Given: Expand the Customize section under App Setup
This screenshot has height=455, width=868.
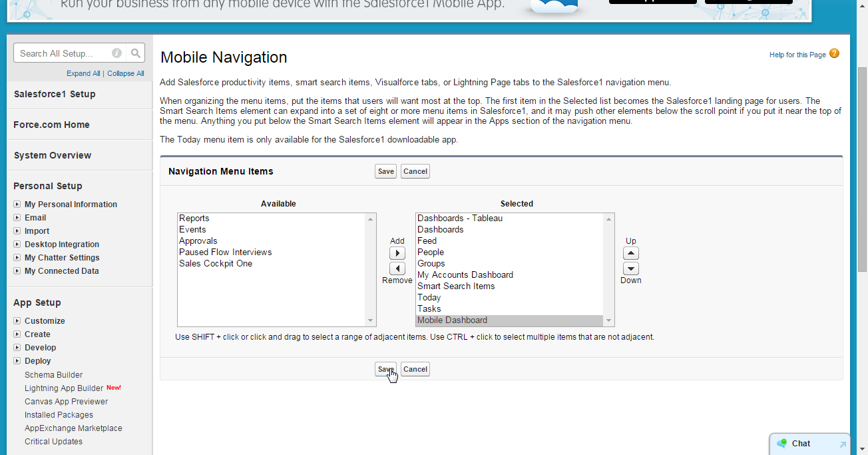Looking at the screenshot, I should tap(17, 320).
